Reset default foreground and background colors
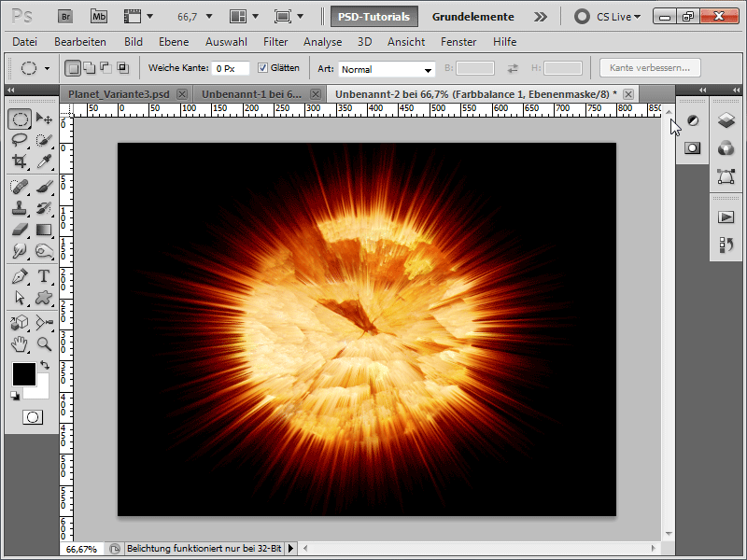 [15, 396]
